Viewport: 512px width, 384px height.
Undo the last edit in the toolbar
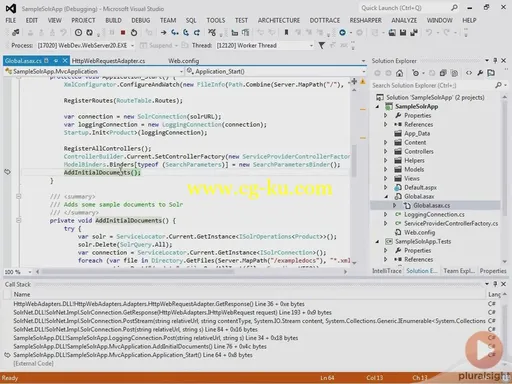[x=429, y=32]
